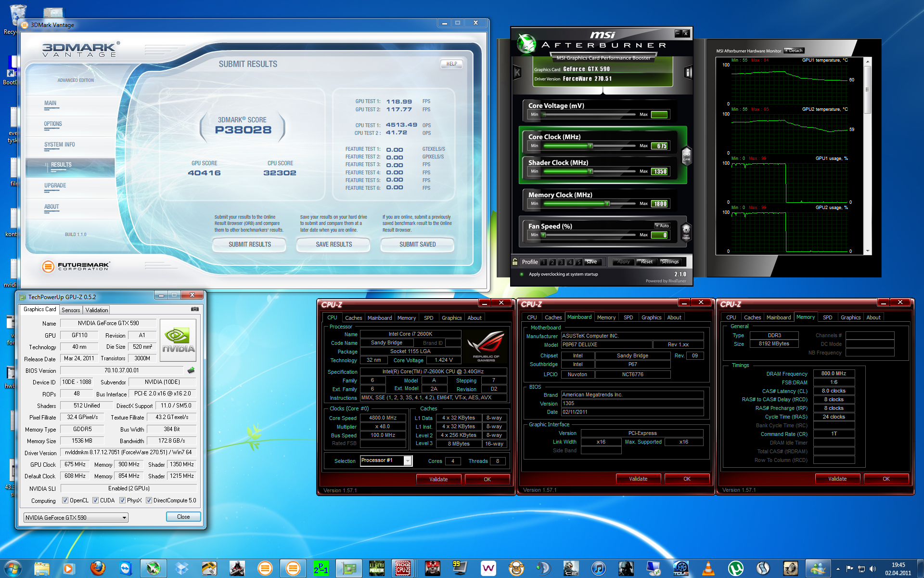The height and width of the screenshot is (578, 924).
Task: Launch Firefox from the taskbar
Action: [x=98, y=569]
